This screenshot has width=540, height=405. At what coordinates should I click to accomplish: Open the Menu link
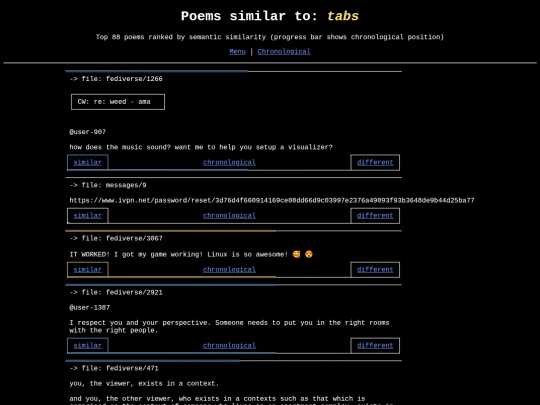[x=237, y=52]
